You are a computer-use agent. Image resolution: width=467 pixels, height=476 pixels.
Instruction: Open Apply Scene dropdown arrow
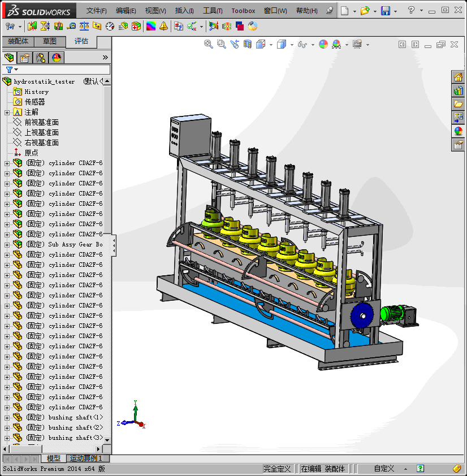[x=347, y=45]
